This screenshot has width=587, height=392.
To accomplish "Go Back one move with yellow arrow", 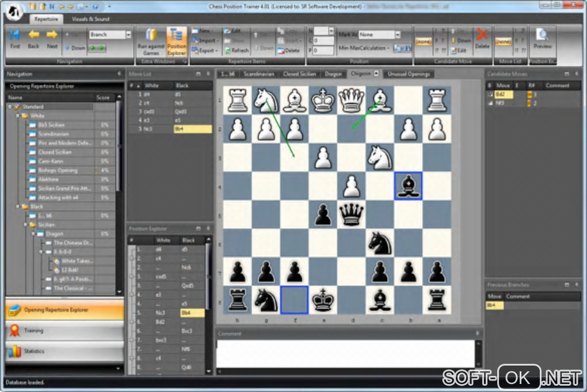I will click(x=33, y=39).
